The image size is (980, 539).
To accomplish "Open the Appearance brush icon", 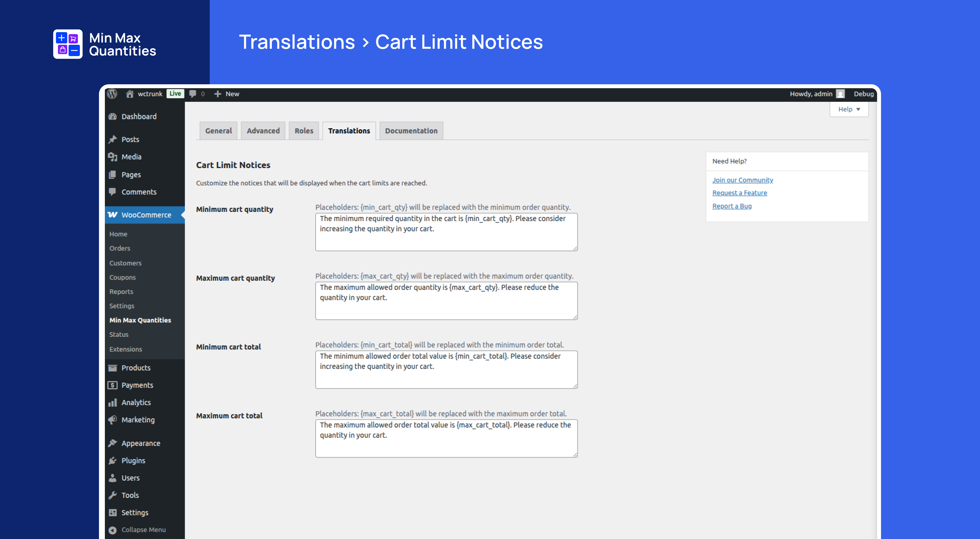I will click(113, 443).
